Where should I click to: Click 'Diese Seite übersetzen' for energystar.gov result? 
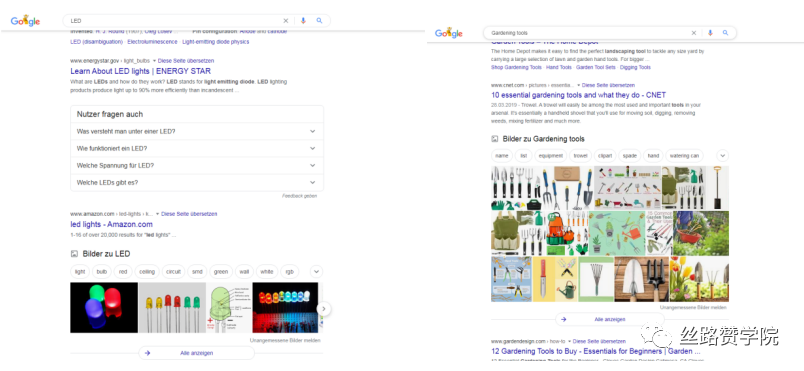click(186, 60)
